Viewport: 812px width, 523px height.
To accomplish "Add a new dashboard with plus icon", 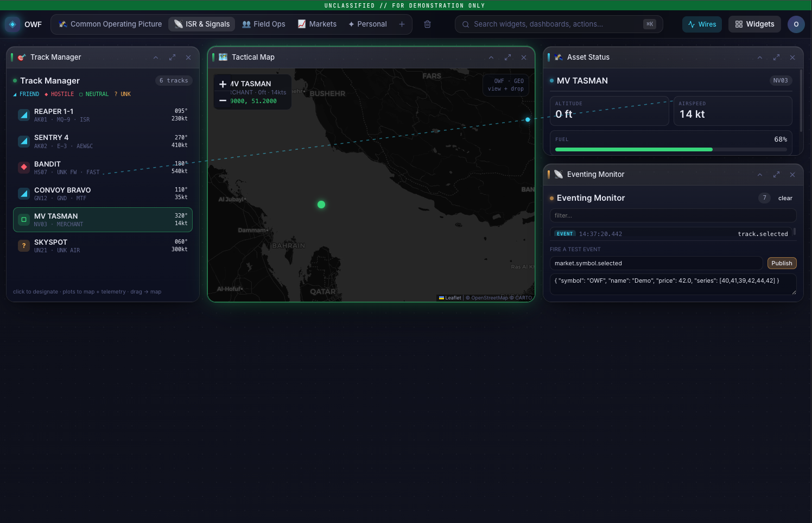I will (x=402, y=24).
